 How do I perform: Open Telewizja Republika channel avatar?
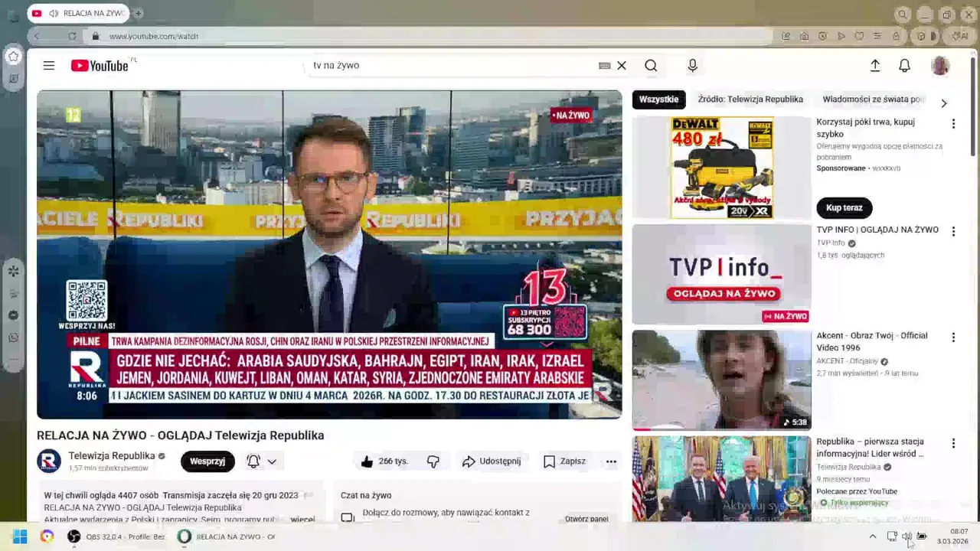(49, 461)
